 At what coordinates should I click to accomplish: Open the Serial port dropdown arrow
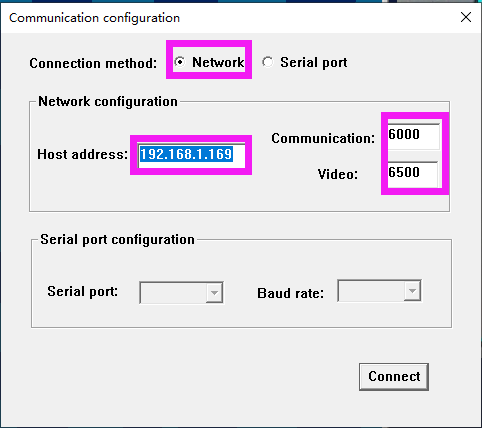214,293
